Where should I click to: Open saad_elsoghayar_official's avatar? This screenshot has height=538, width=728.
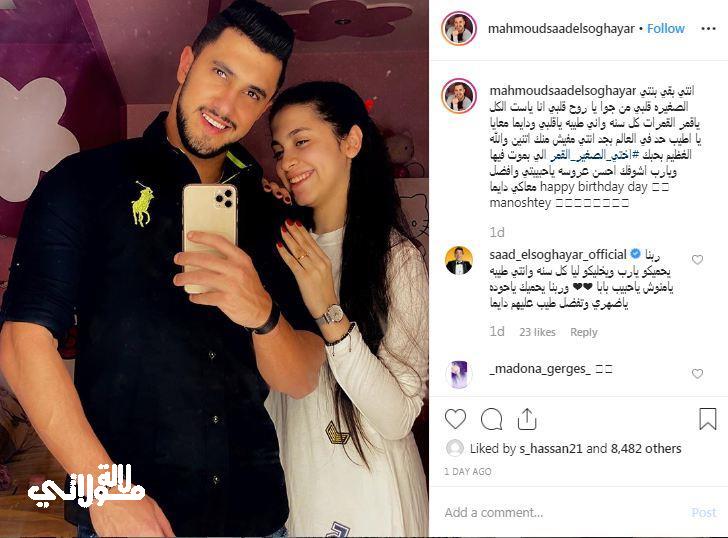coord(459,260)
